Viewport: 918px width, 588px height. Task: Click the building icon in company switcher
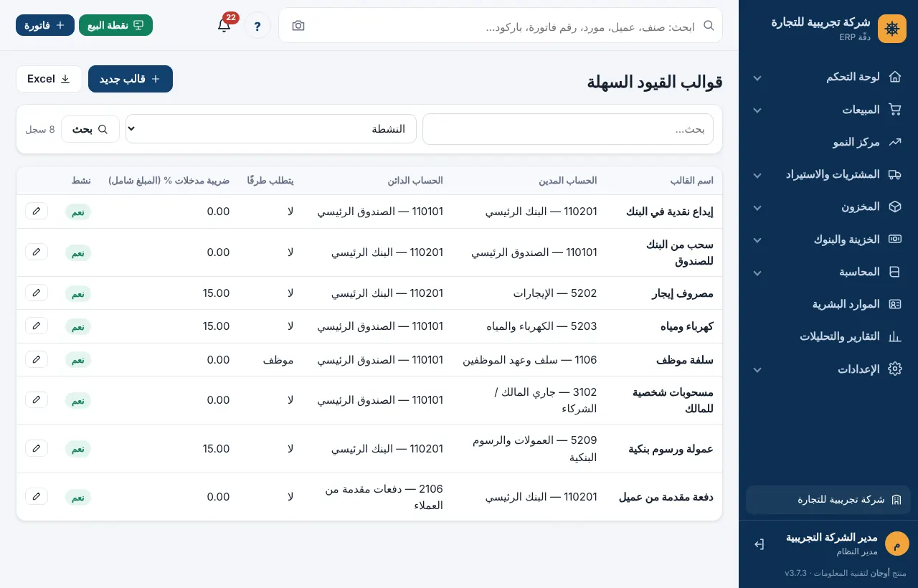click(x=896, y=500)
